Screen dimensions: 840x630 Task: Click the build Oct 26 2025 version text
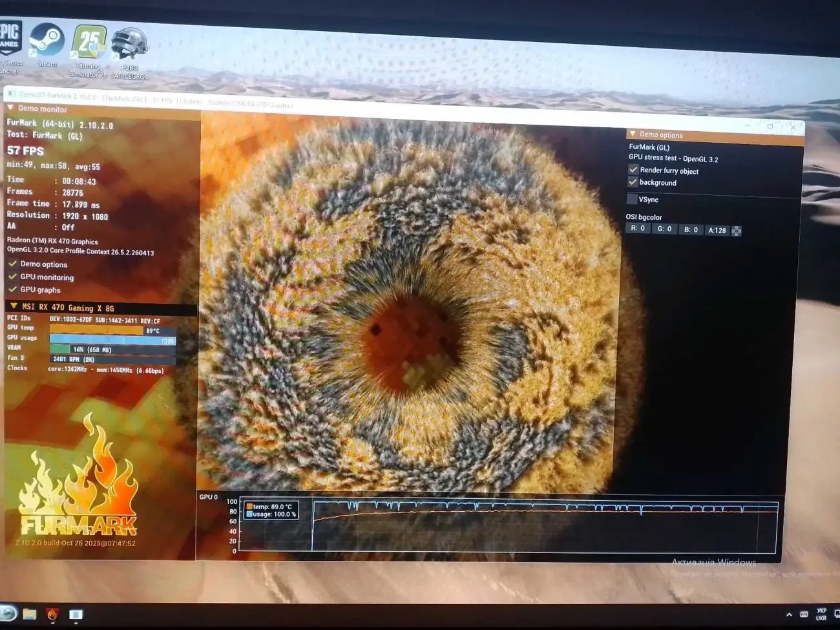(x=75, y=543)
